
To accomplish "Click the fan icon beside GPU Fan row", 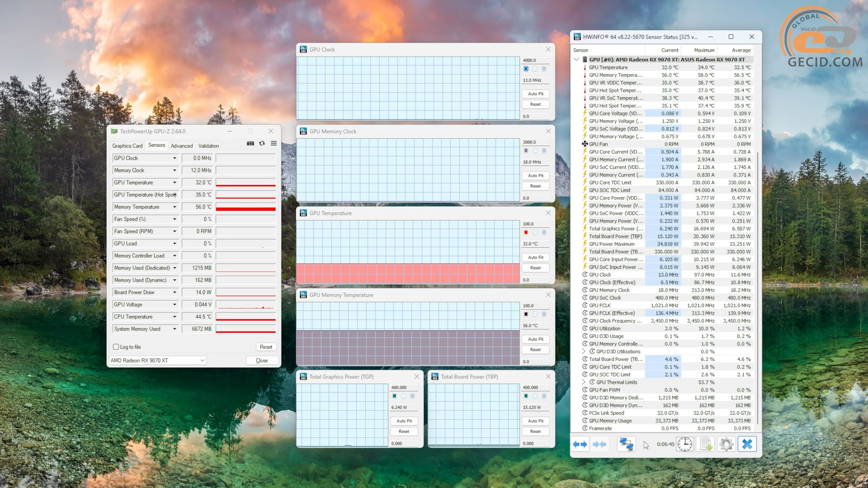I will (x=585, y=144).
